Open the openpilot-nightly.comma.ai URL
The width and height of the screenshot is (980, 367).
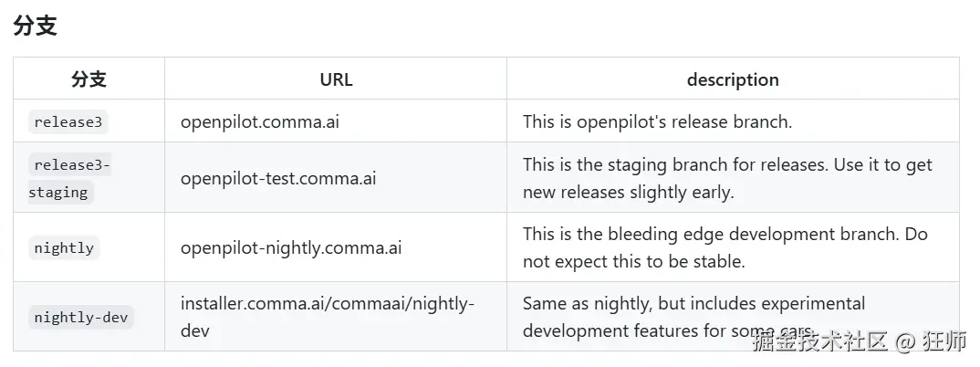click(291, 247)
